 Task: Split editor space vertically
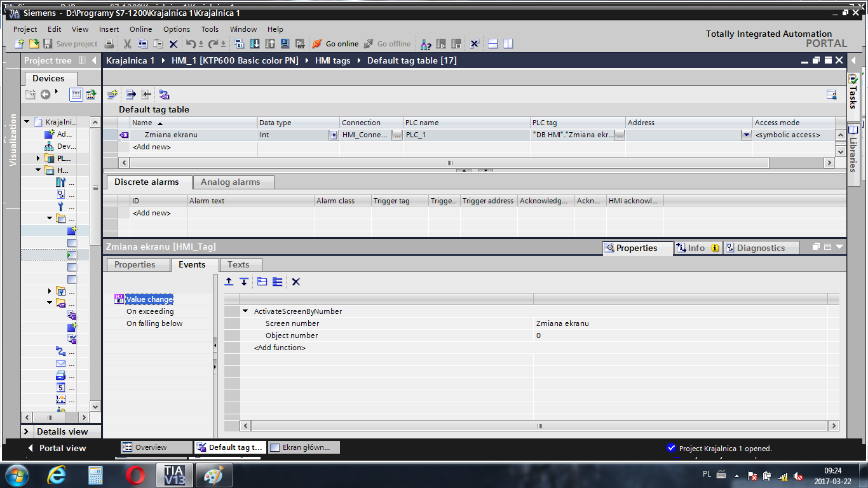508,44
